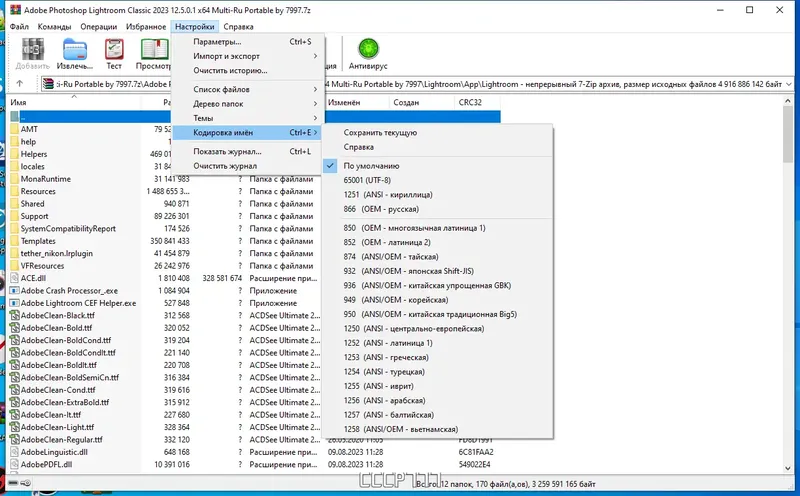Image resolution: width=800 pixels, height=496 pixels.
Task: Click the Антивирус toolbar icon
Action: [368, 49]
